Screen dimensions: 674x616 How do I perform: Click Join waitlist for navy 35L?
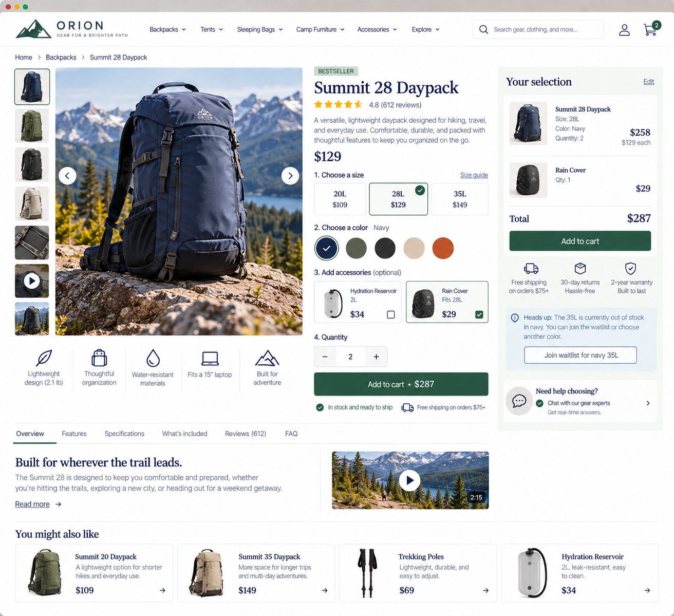click(581, 355)
